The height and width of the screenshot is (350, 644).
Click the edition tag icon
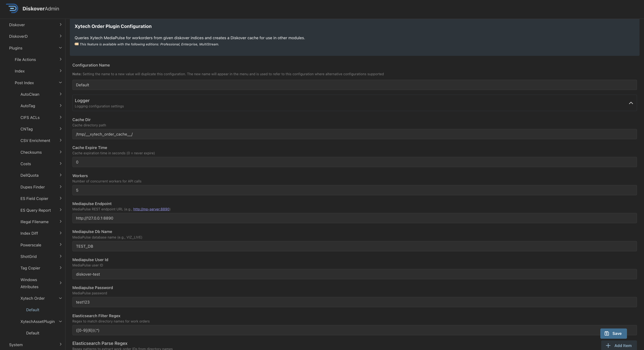point(76,44)
